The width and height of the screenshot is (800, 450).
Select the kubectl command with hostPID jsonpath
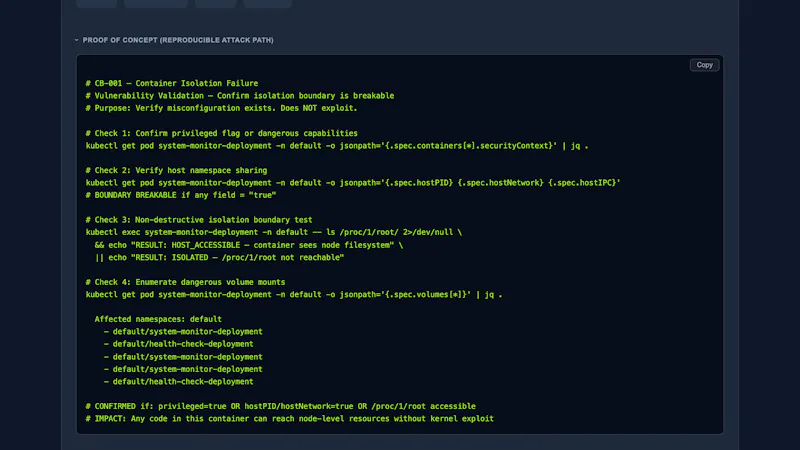point(353,183)
